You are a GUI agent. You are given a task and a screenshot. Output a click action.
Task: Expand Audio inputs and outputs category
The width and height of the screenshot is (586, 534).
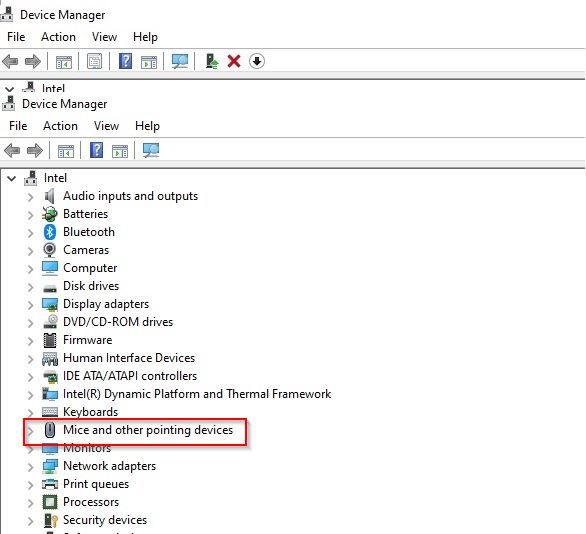coord(31,197)
